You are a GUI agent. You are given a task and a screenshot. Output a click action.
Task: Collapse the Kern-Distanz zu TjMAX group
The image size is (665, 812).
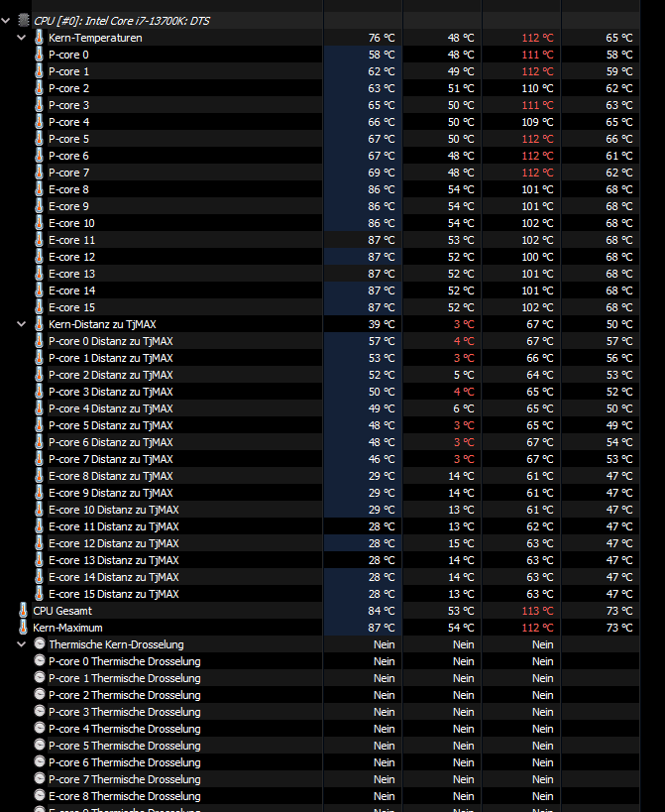[22, 323]
